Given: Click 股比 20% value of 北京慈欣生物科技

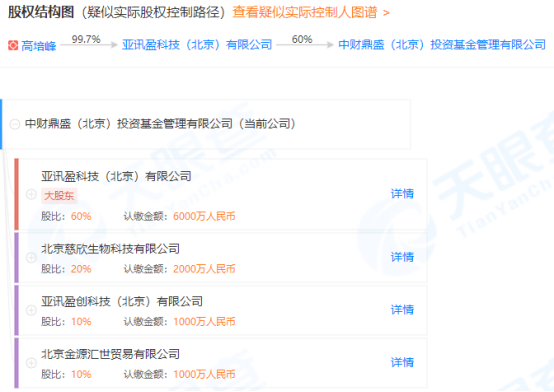Looking at the screenshot, I should pos(81,269).
